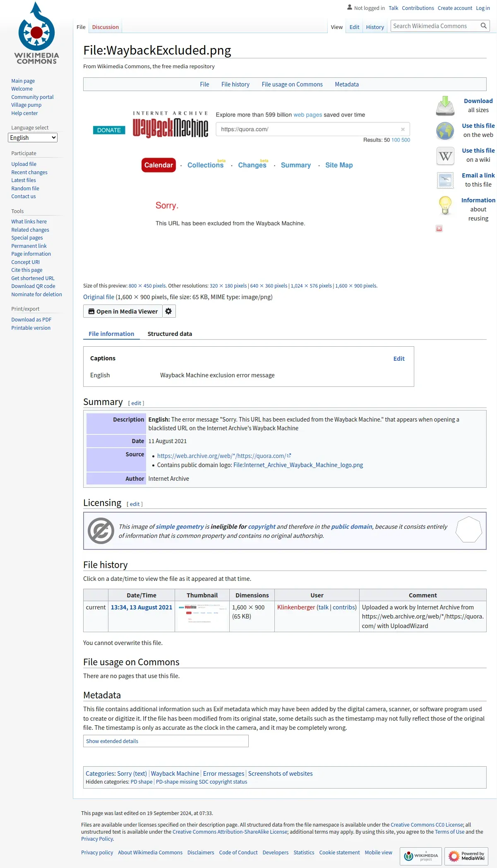Click the globe Use this file icon
This screenshot has height=868, width=497.
pyautogui.click(x=445, y=131)
